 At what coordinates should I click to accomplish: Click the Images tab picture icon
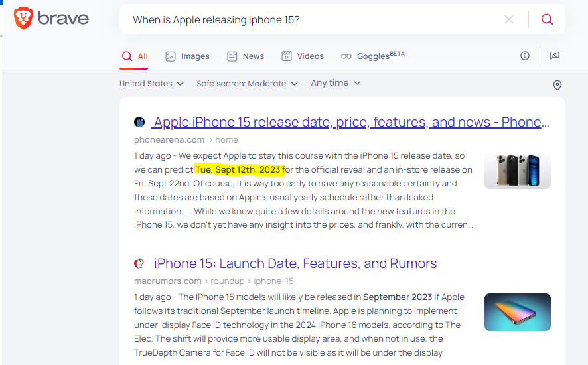[171, 56]
